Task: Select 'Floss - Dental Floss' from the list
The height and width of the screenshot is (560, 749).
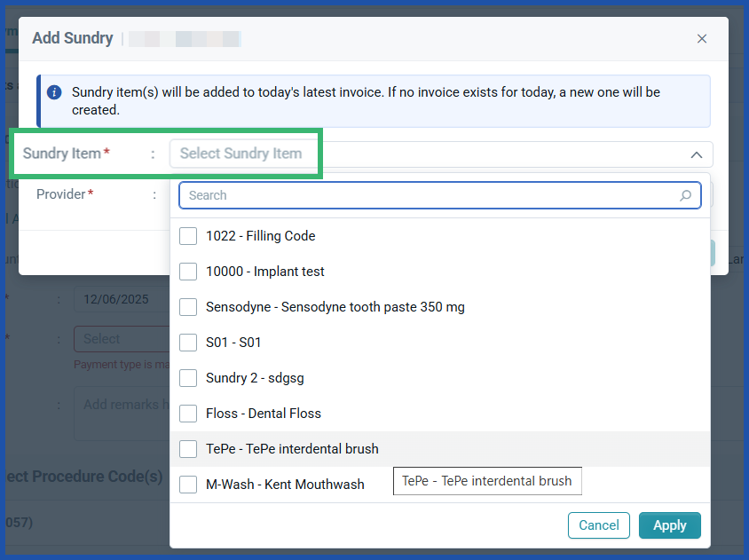Action: [x=187, y=413]
